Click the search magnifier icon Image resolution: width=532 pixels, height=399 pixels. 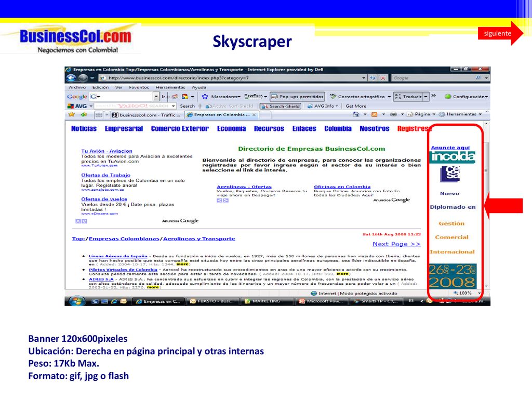point(478,78)
